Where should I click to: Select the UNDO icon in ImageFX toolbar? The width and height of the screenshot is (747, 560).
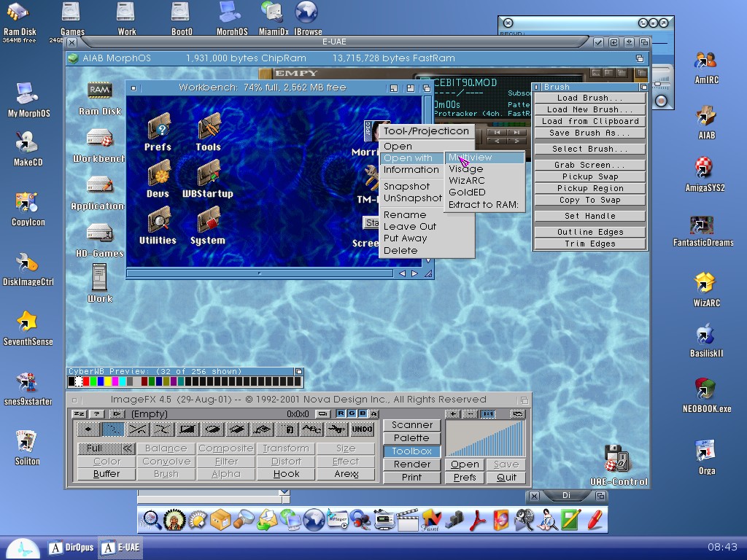tap(362, 429)
